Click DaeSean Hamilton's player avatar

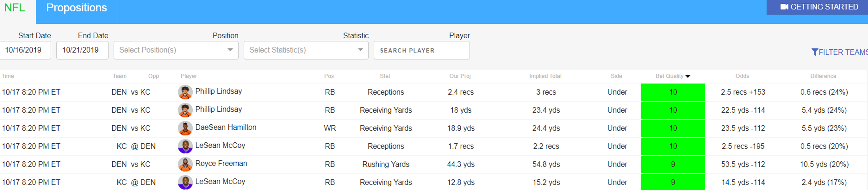(x=185, y=128)
